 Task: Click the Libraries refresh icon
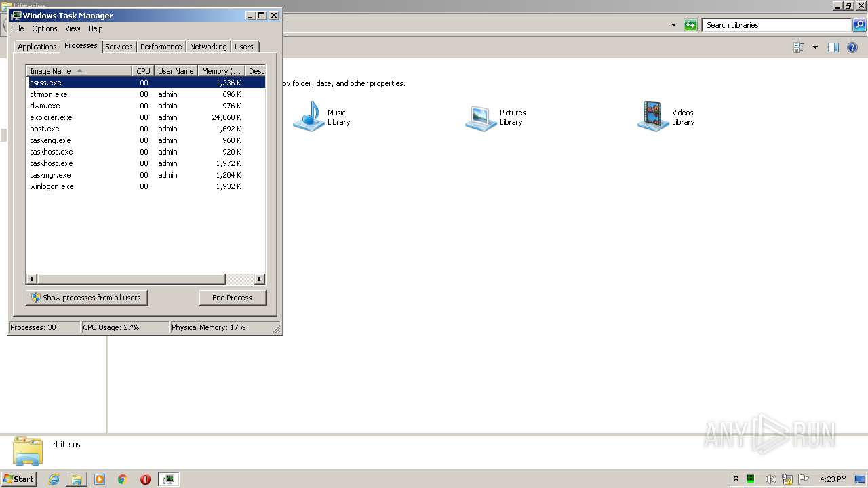(x=690, y=25)
